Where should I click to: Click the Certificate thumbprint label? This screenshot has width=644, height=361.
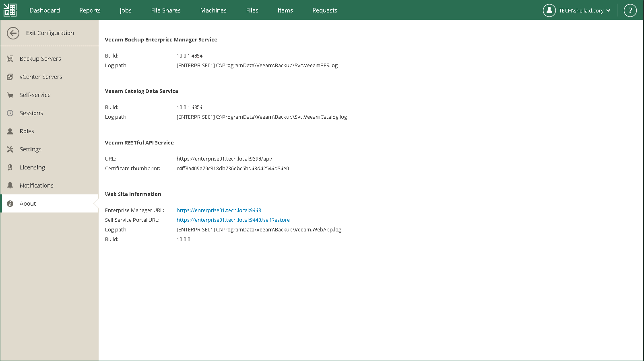coord(132,169)
